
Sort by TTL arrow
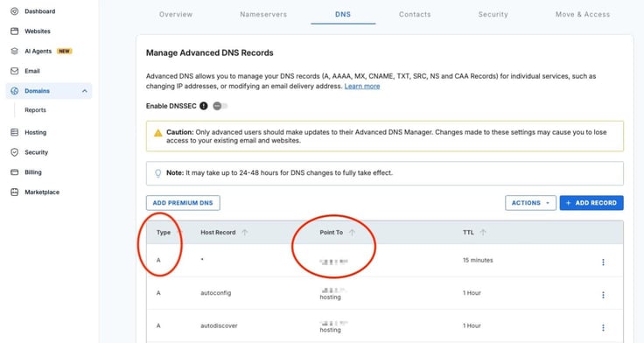pos(483,233)
